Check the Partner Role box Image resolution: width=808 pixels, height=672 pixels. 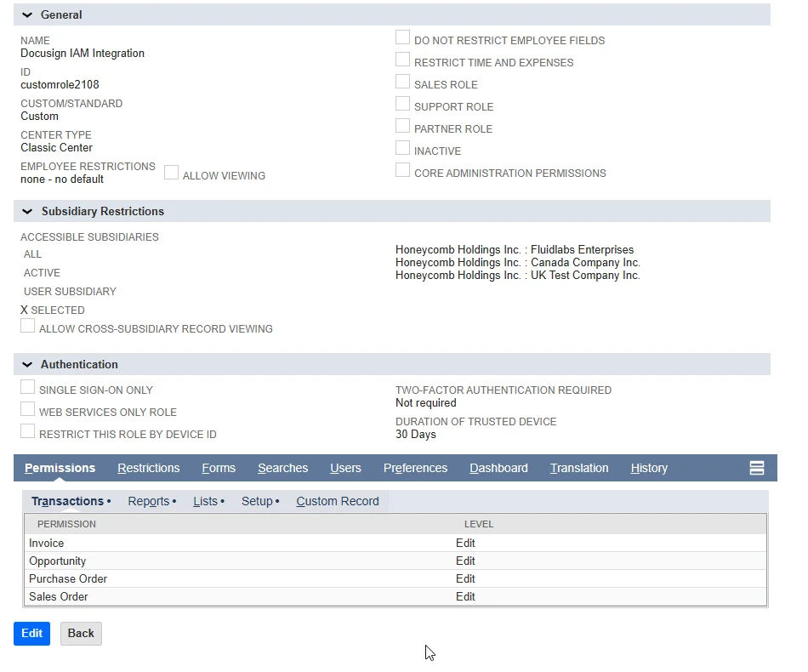(x=402, y=126)
